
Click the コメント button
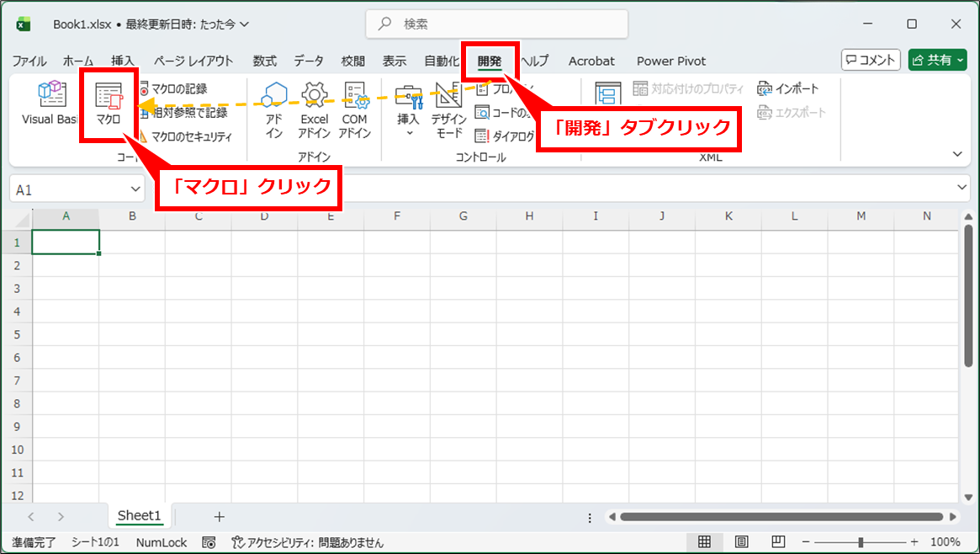[x=871, y=60]
